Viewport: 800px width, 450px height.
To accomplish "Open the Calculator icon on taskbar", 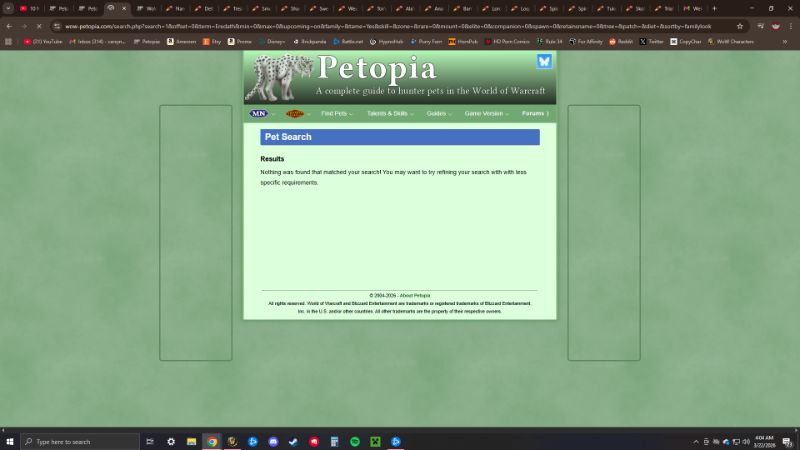I will [334, 442].
